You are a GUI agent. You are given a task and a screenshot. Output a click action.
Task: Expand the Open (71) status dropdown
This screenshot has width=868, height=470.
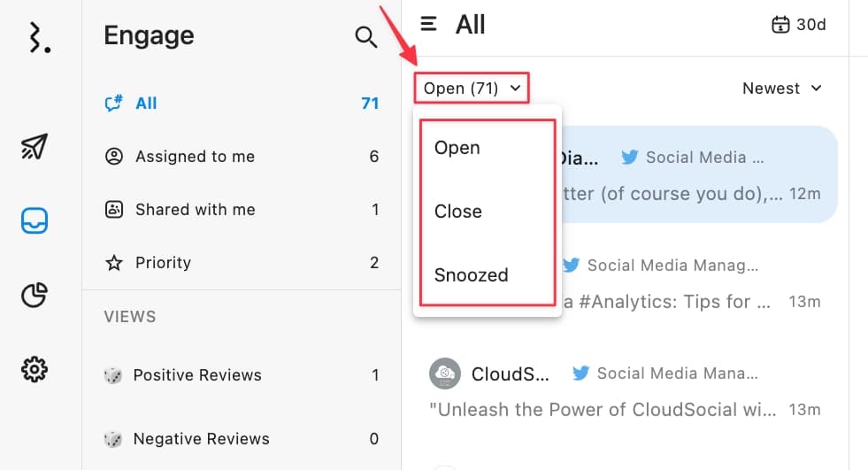coord(471,89)
